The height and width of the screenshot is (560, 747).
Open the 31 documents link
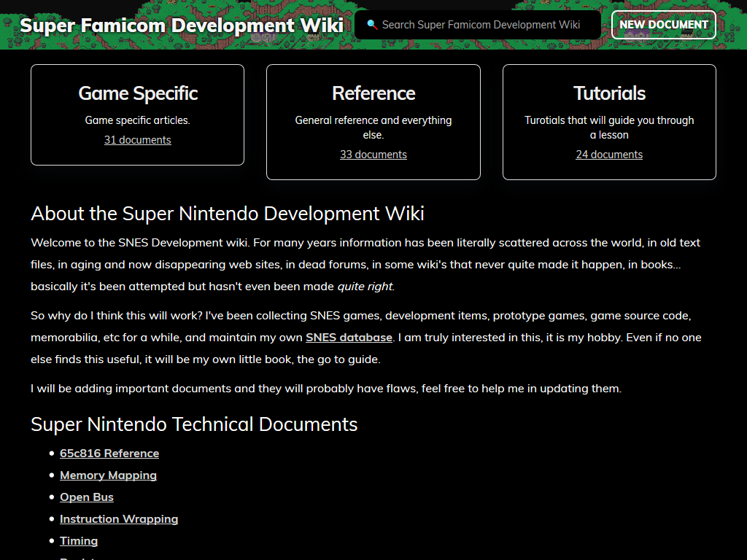click(138, 140)
